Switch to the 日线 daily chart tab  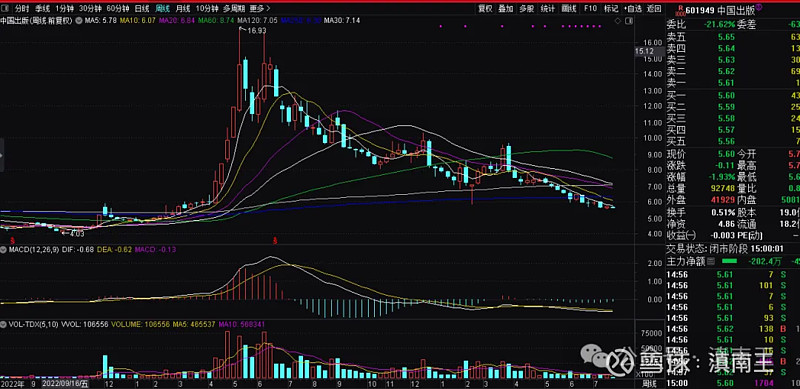[142, 8]
